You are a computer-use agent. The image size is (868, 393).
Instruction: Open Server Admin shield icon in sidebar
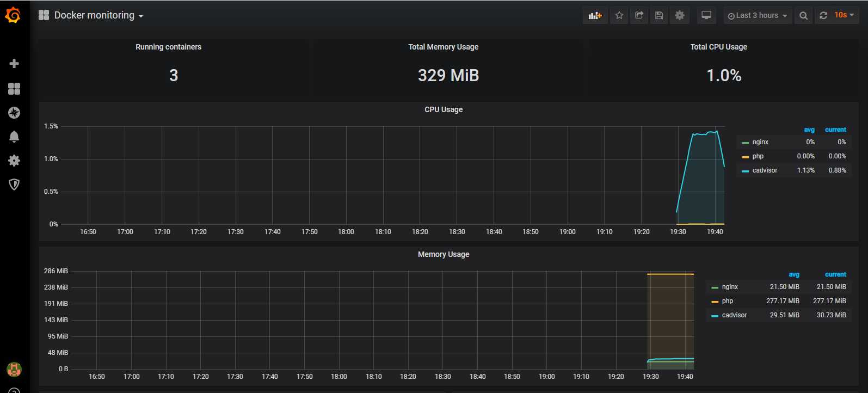click(14, 185)
